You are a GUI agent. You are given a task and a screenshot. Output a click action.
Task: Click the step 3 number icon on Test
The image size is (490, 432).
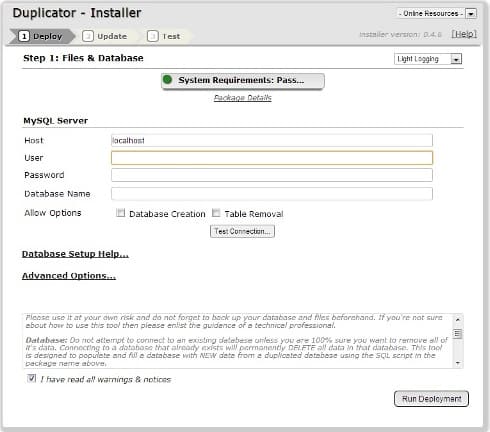click(x=152, y=36)
